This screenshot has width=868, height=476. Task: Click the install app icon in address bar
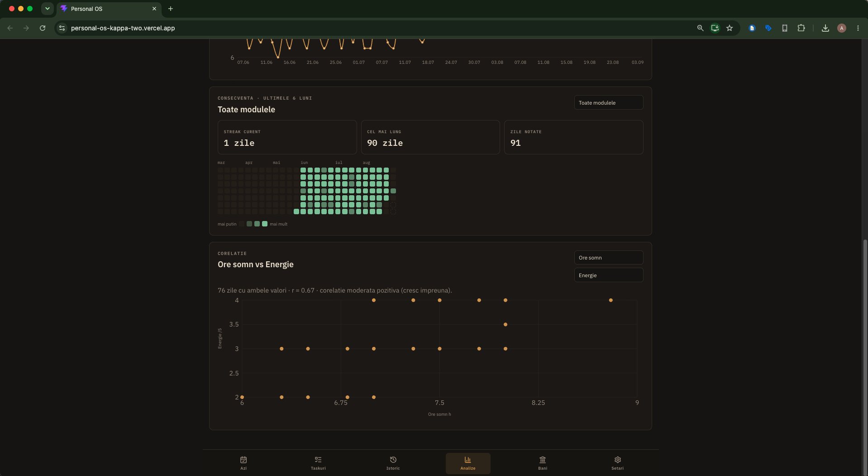pyautogui.click(x=715, y=28)
